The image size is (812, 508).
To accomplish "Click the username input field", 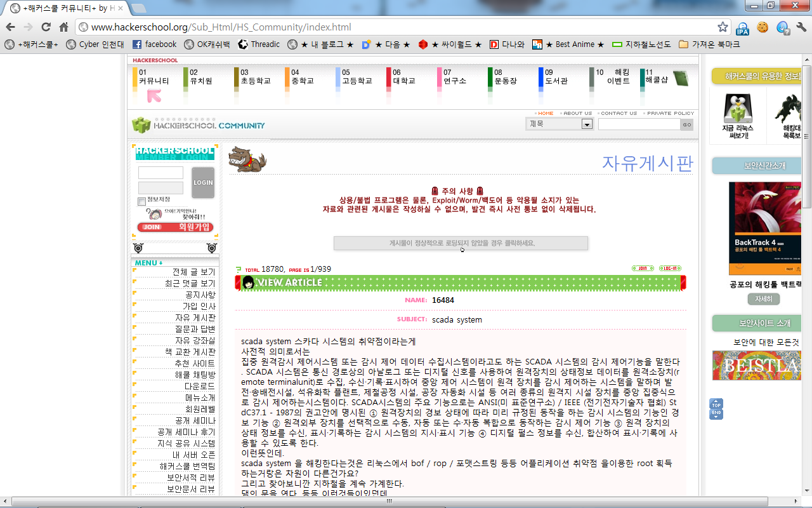I will click(x=161, y=173).
